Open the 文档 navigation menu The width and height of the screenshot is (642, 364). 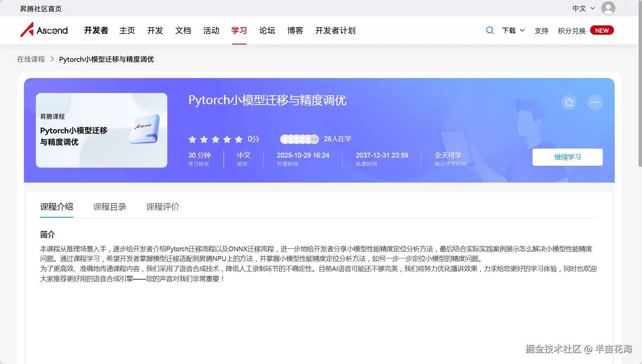point(183,30)
